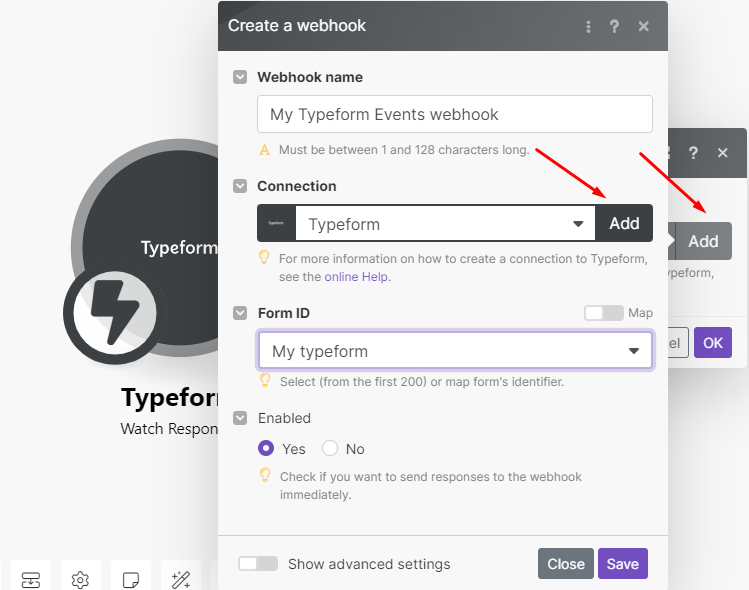Open help question mark in background dialog
The width and height of the screenshot is (749, 590).
[693, 153]
